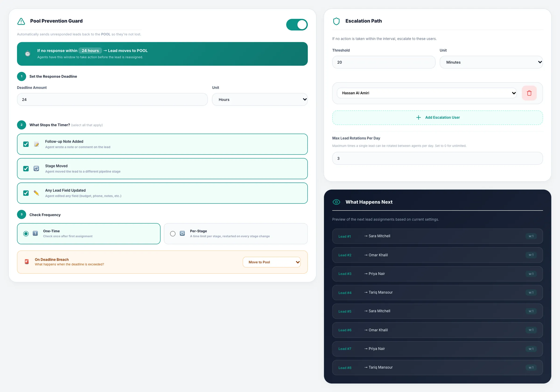The height and width of the screenshot is (392, 560).
Task: Open the Hassan Al Amiri user dropdown
Action: 427,93
